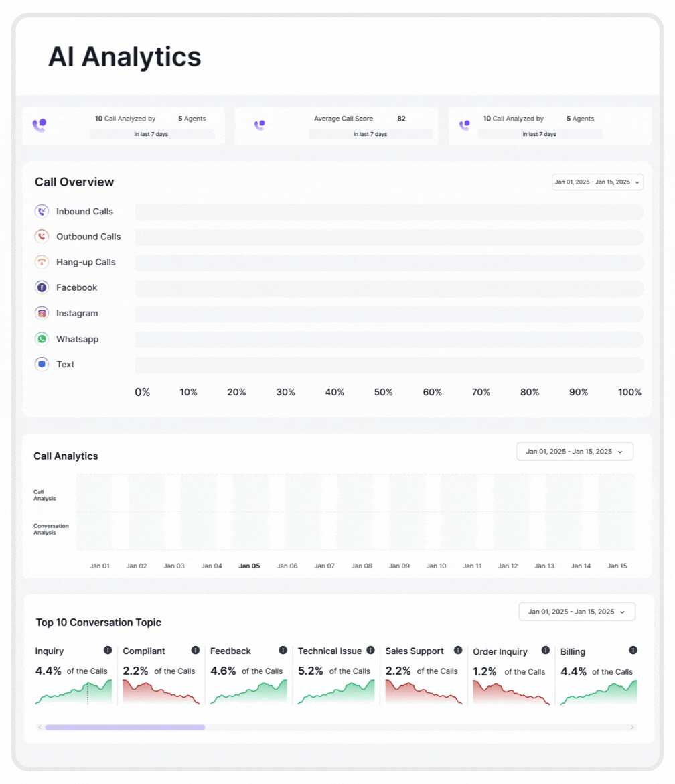
Task: Click the phone icon on Average Call Score card
Action: click(x=260, y=125)
